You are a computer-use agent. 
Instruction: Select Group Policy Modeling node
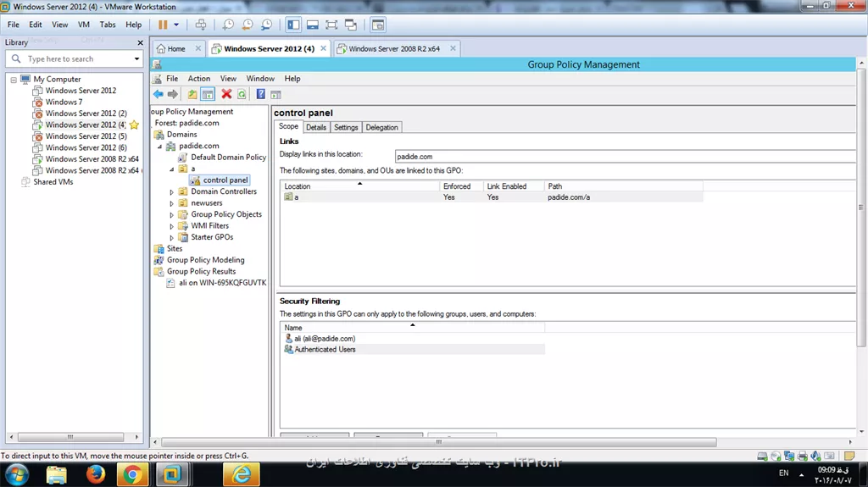tap(205, 259)
